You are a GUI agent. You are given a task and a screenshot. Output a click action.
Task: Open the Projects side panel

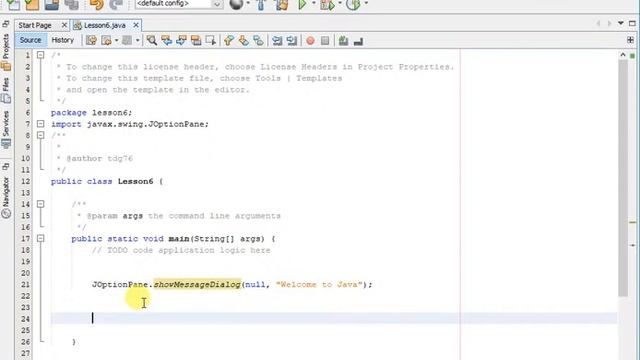pyautogui.click(x=6, y=52)
